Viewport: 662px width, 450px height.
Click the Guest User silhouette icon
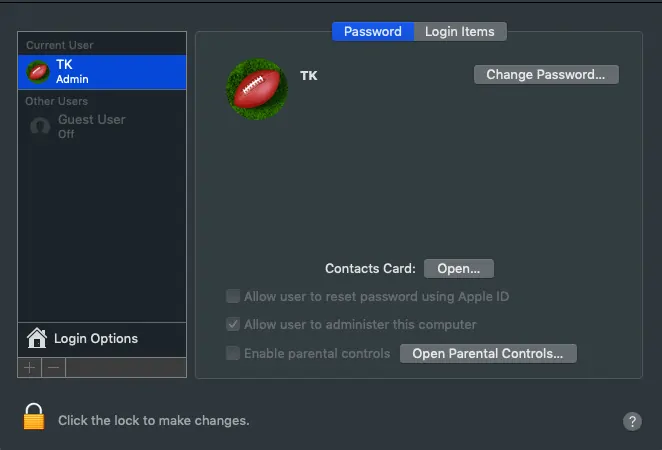click(x=39, y=127)
